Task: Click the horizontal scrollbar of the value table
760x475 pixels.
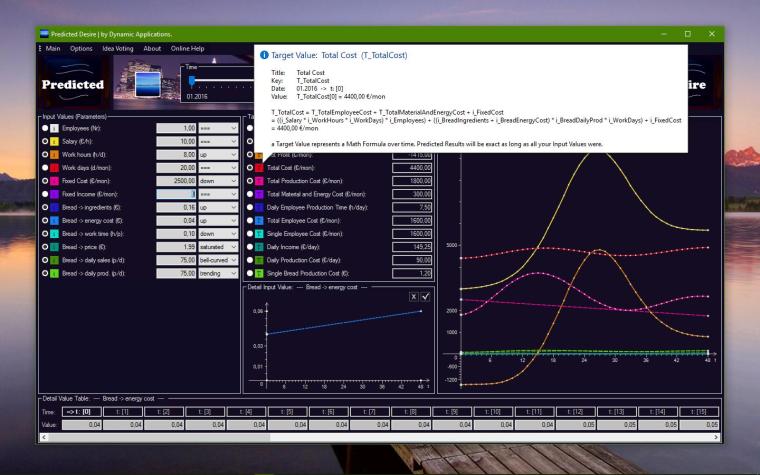Action: tap(379, 437)
